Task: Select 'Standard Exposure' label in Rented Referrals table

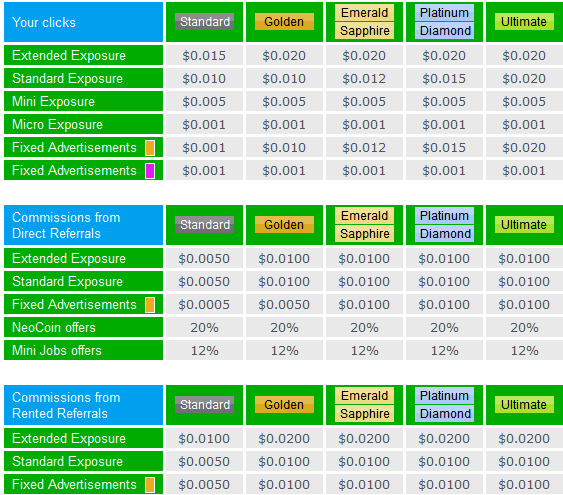Action: (x=68, y=462)
